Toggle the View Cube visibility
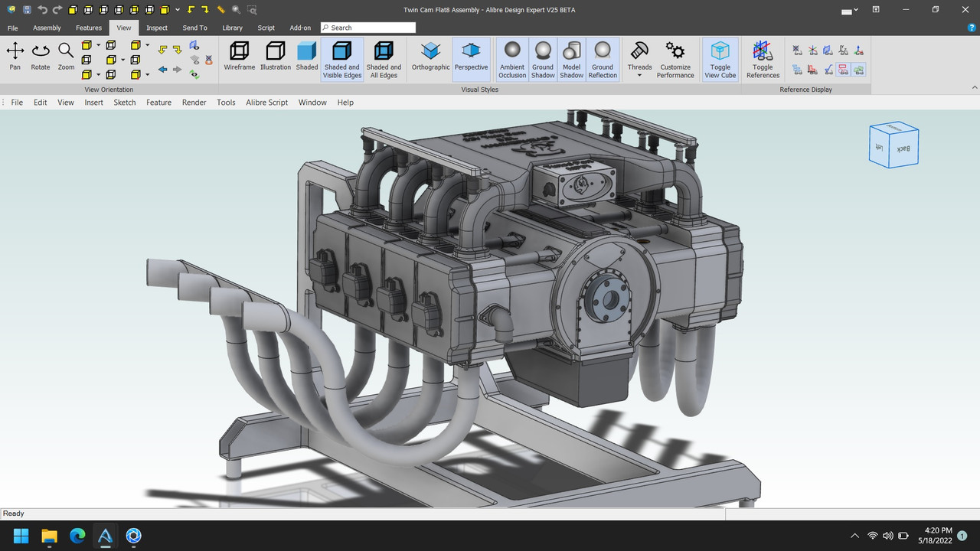 click(x=720, y=57)
